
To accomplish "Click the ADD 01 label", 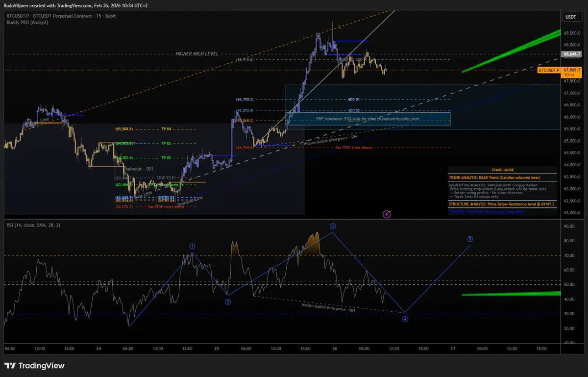I will pyautogui.click(x=354, y=99).
